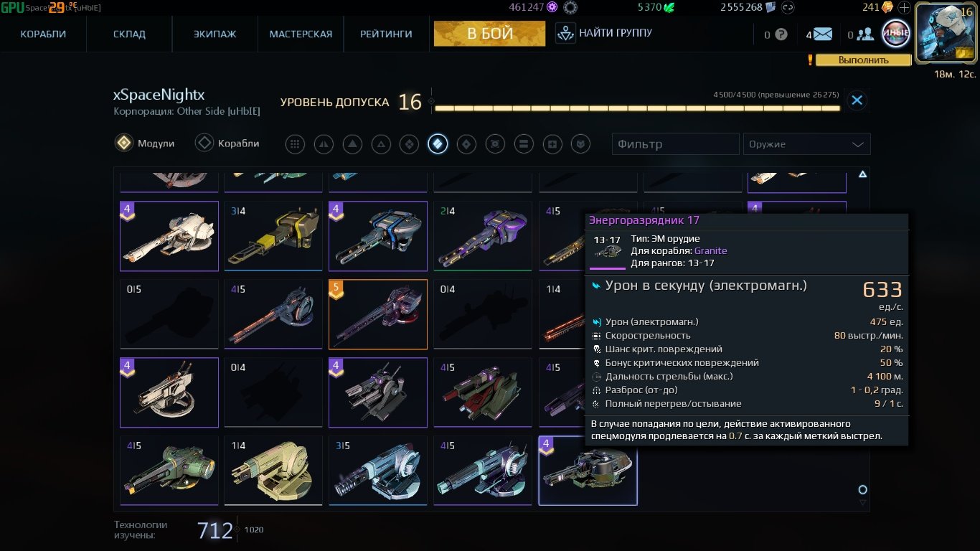Click the Выполнить button
The width and height of the screenshot is (980, 551).
click(x=863, y=60)
